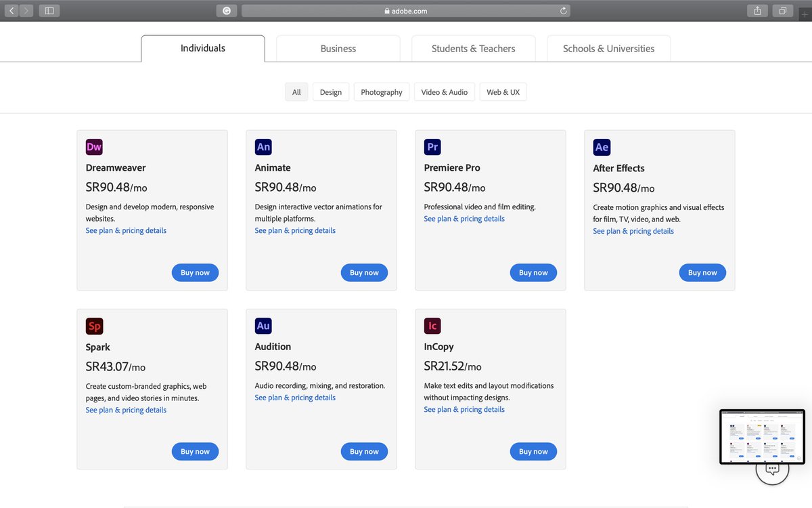This screenshot has height=508, width=812.
Task: Click the InCopy SR21.52/mo price
Action: pyautogui.click(x=453, y=366)
